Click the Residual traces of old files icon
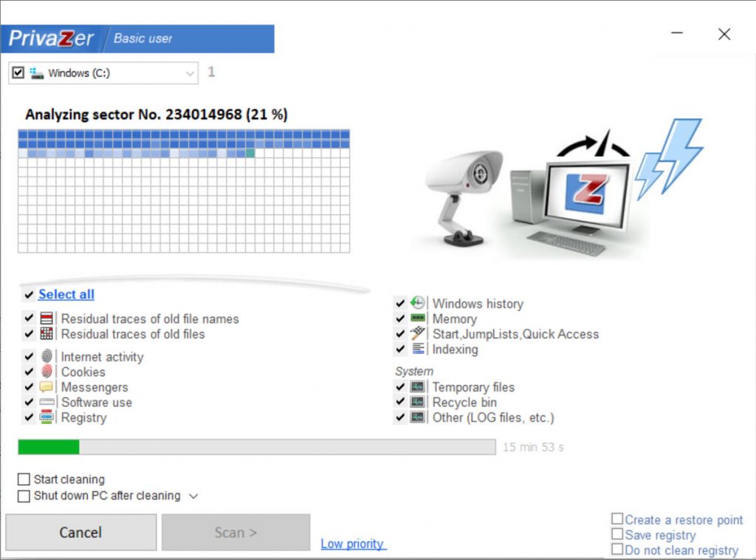Screen dimensions: 756x560 pyautogui.click(x=47, y=334)
